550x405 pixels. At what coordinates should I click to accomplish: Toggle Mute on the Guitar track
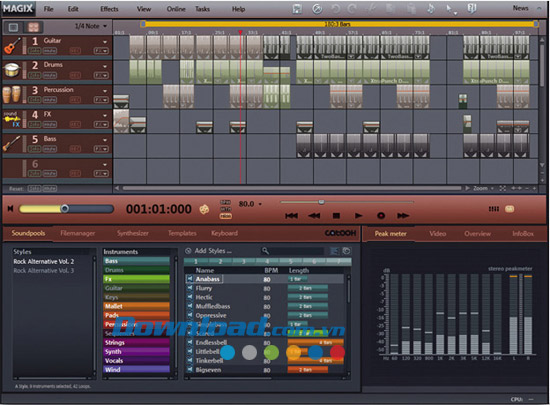point(50,51)
